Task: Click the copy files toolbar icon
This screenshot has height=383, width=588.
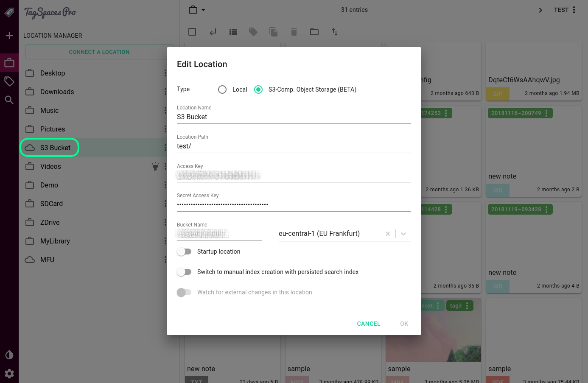Action: click(x=274, y=32)
